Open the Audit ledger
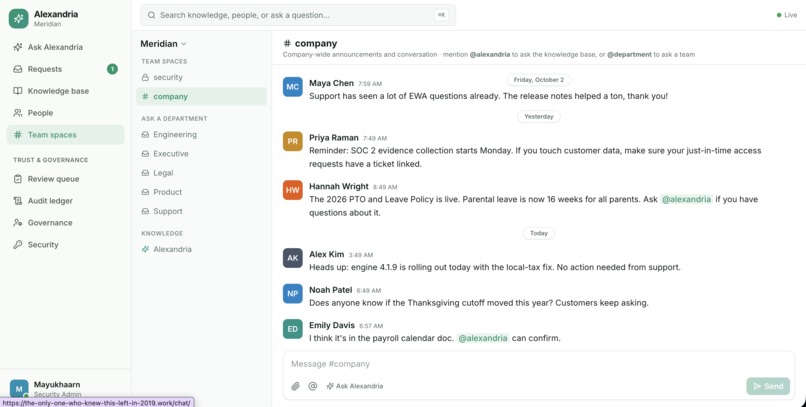Image resolution: width=806 pixels, height=407 pixels. tap(65, 201)
